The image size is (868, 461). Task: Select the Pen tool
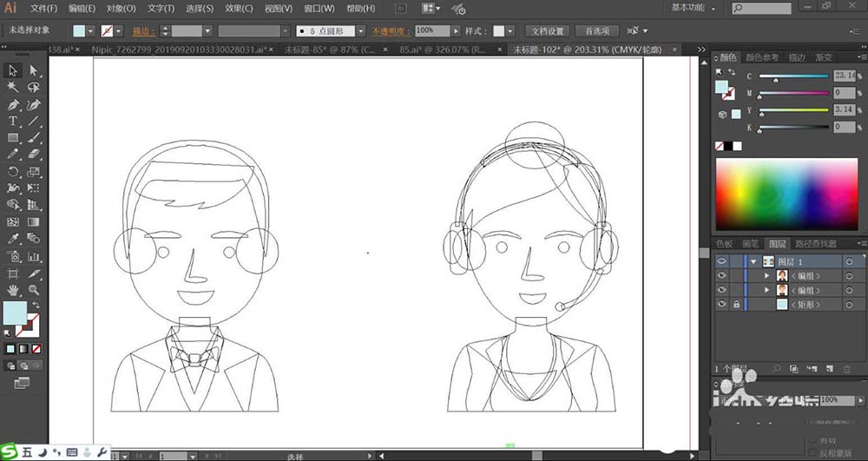[13, 104]
